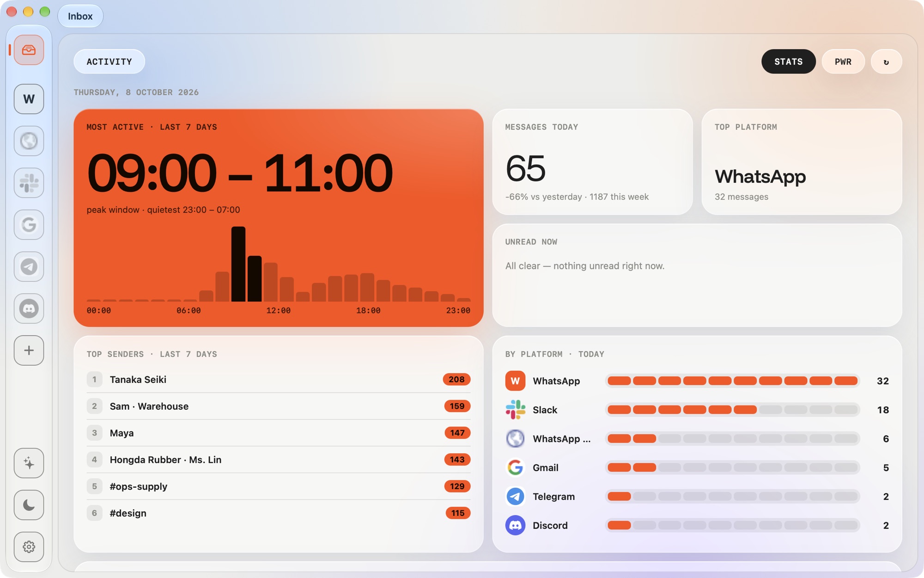Switch to the STATS view
The image size is (924, 578).
(x=788, y=61)
